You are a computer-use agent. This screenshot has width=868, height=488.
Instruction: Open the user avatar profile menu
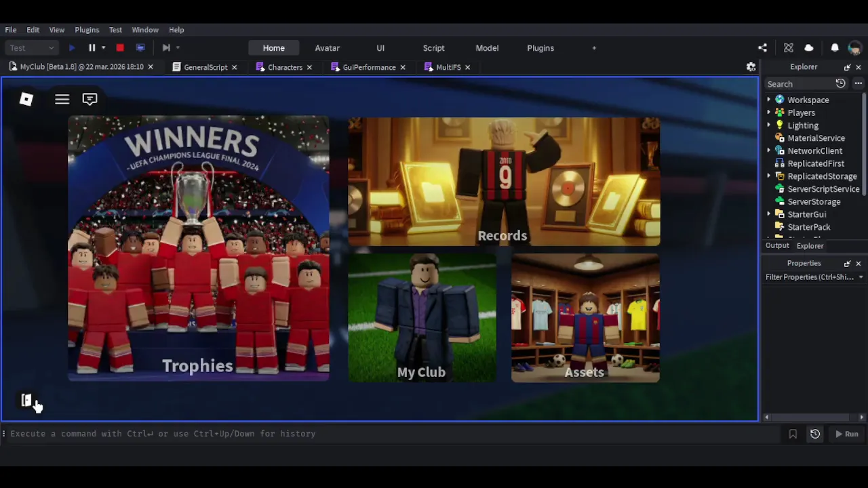(x=854, y=48)
